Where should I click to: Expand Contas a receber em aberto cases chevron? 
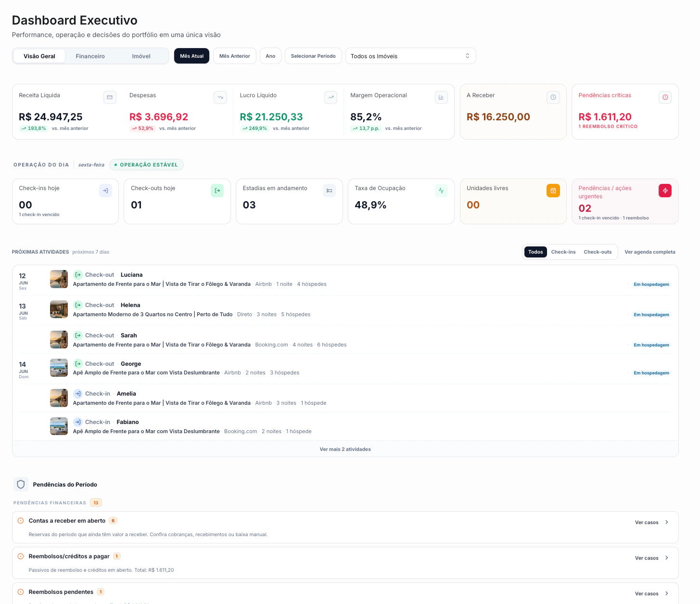(666, 522)
